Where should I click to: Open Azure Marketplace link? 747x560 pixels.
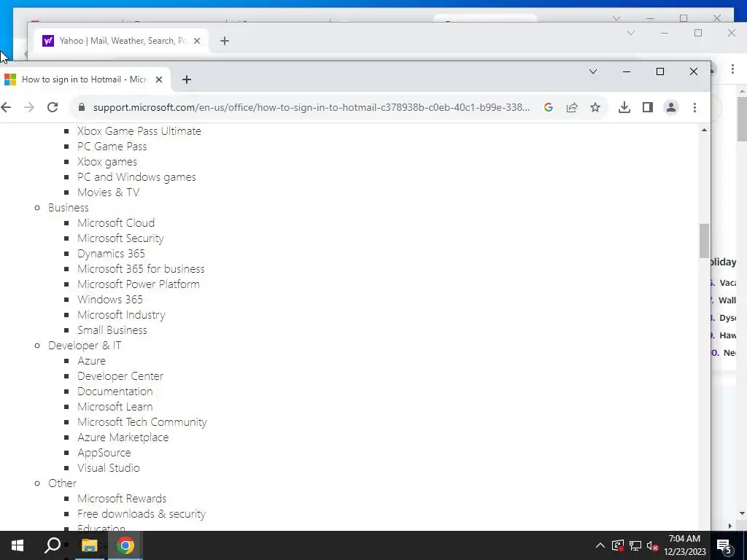pyautogui.click(x=123, y=437)
